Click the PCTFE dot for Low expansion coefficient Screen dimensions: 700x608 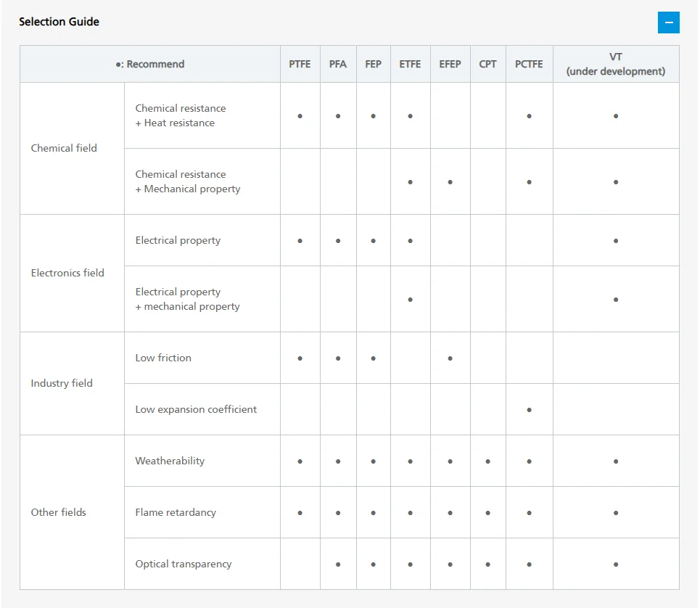point(529,410)
